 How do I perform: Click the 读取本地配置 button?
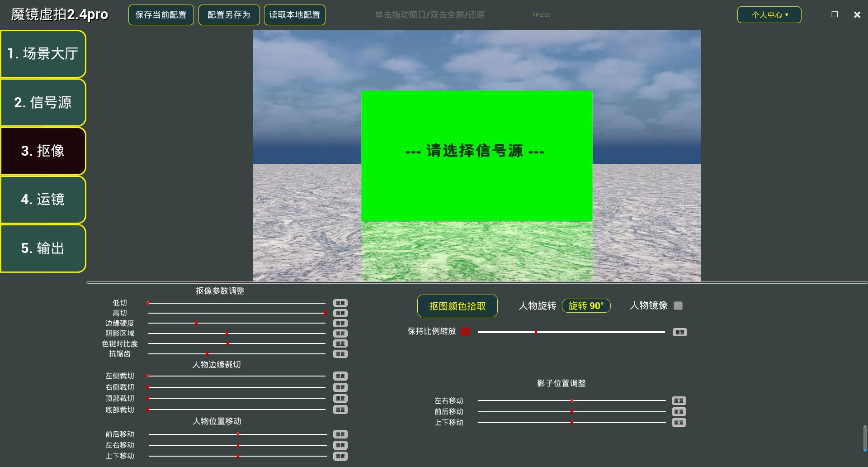coord(294,14)
